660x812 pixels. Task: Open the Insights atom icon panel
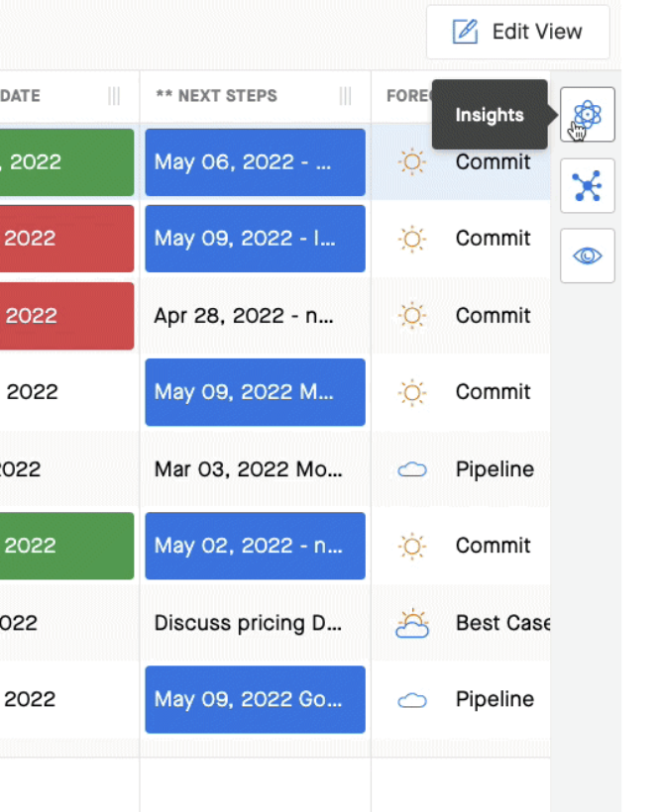click(x=587, y=115)
